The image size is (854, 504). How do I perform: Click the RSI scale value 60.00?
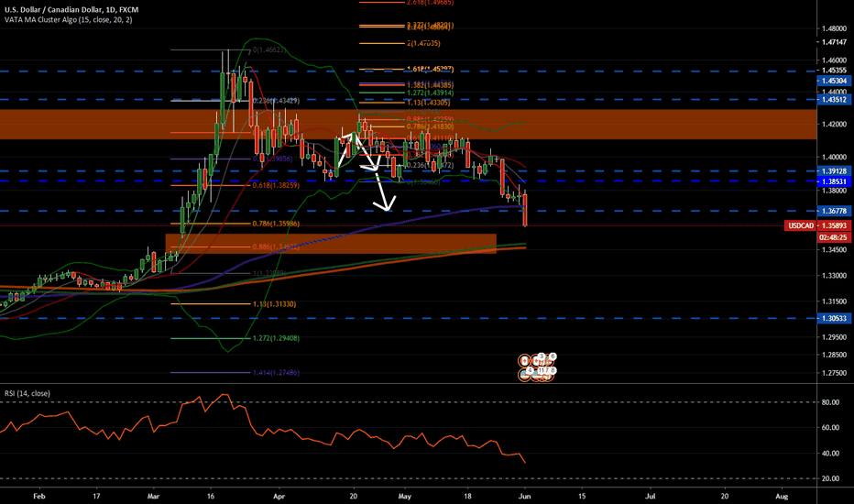coord(830,428)
